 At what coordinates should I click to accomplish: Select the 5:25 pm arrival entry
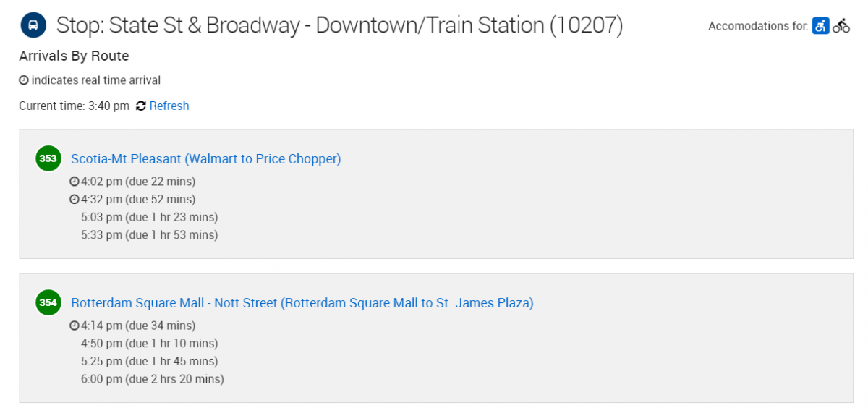click(x=149, y=361)
